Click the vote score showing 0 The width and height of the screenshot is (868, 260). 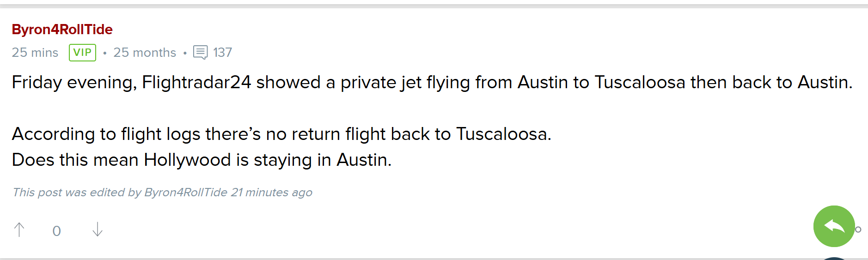[56, 231]
